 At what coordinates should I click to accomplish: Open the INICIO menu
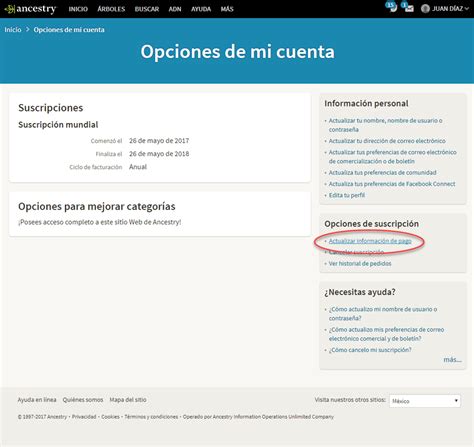[x=78, y=9]
